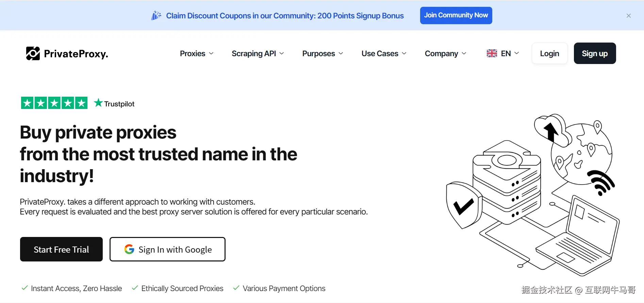Image resolution: width=644 pixels, height=303 pixels.
Task: Click the shield checkmark illustration
Action: (x=463, y=205)
